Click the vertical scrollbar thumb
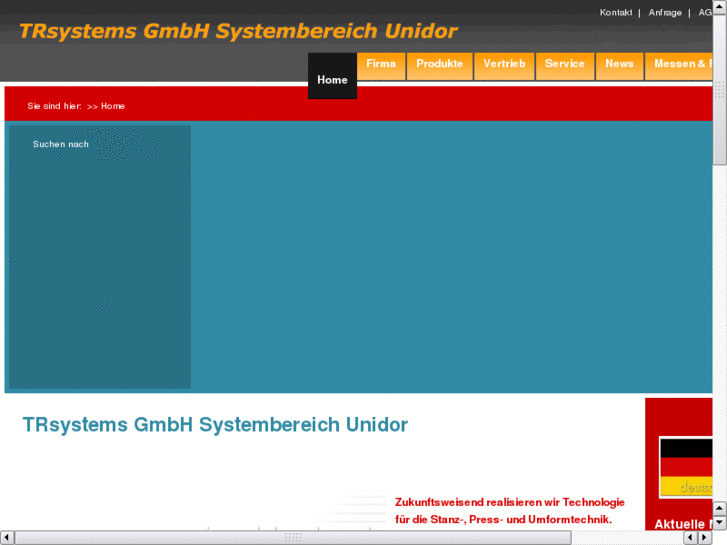The height and width of the screenshot is (545, 727). pyautogui.click(x=720, y=89)
